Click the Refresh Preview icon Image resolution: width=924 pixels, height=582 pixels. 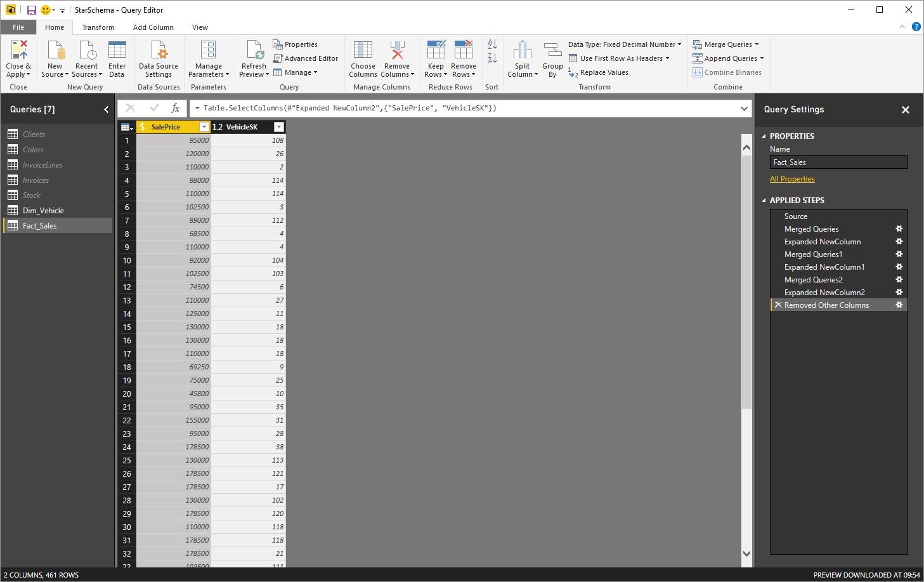[254, 51]
